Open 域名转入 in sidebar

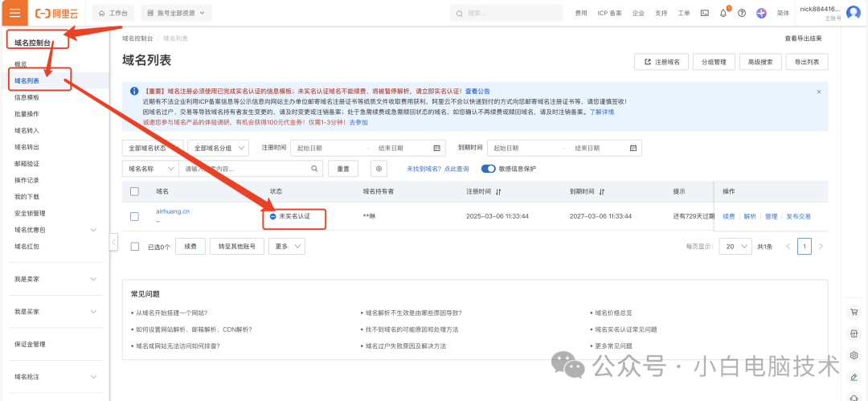point(27,131)
